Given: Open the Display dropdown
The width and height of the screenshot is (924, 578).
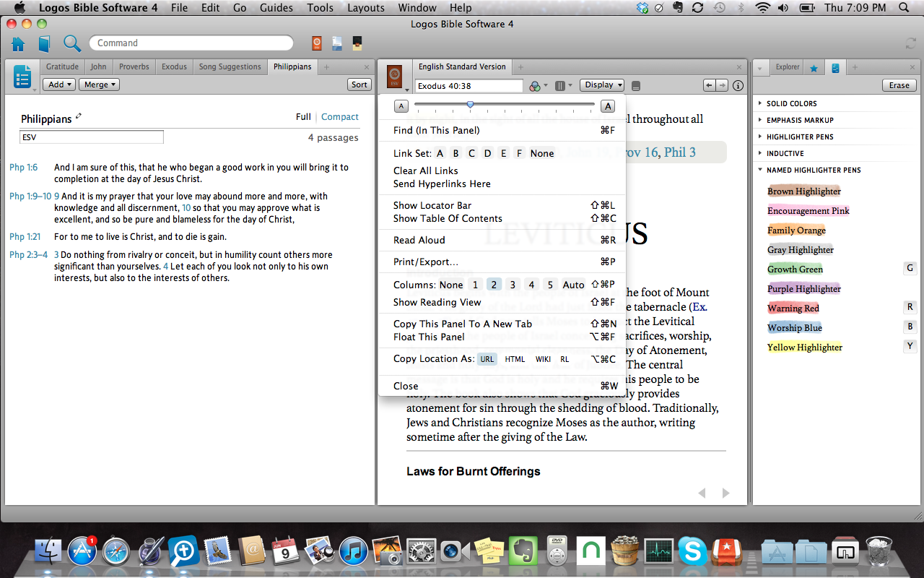Looking at the screenshot, I should click(x=603, y=85).
